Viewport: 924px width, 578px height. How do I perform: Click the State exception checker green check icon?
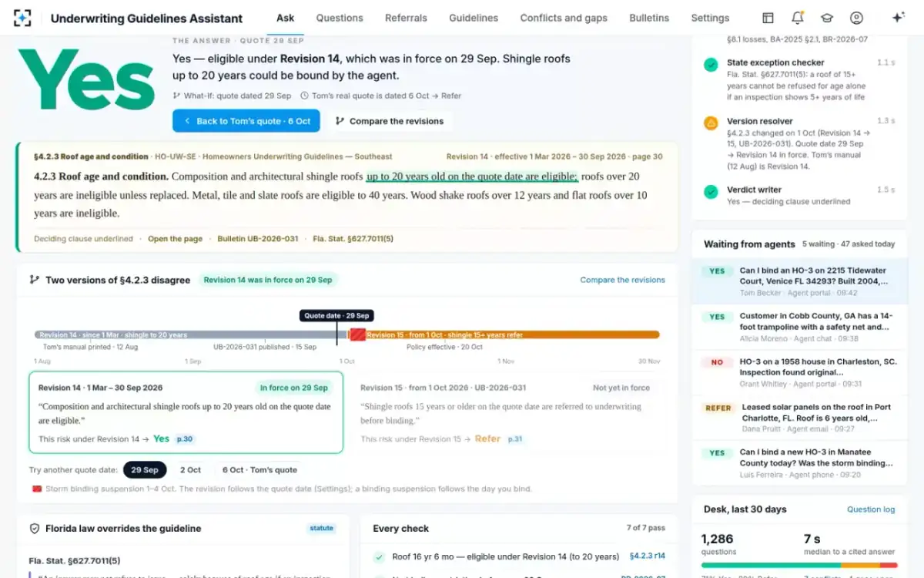[711, 65]
